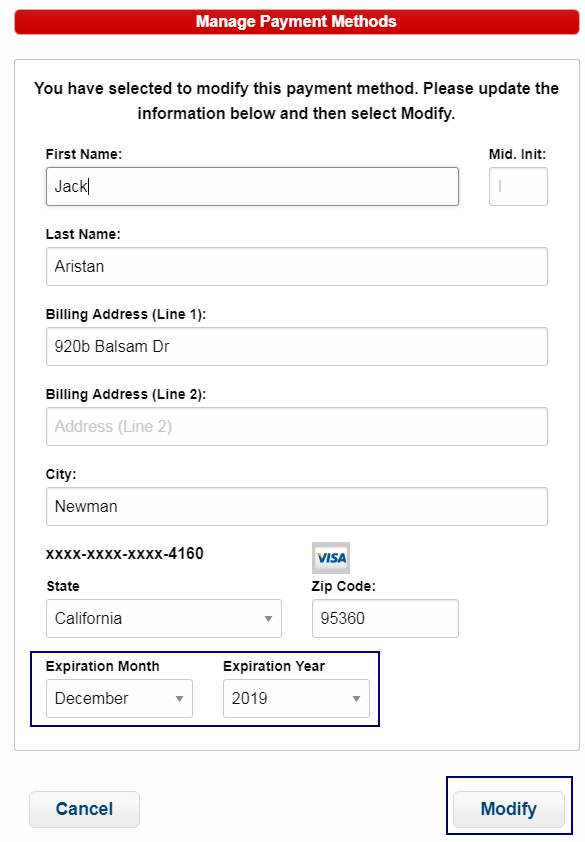The image size is (585, 842).
Task: Submit changes via Modify
Action: coord(508,808)
